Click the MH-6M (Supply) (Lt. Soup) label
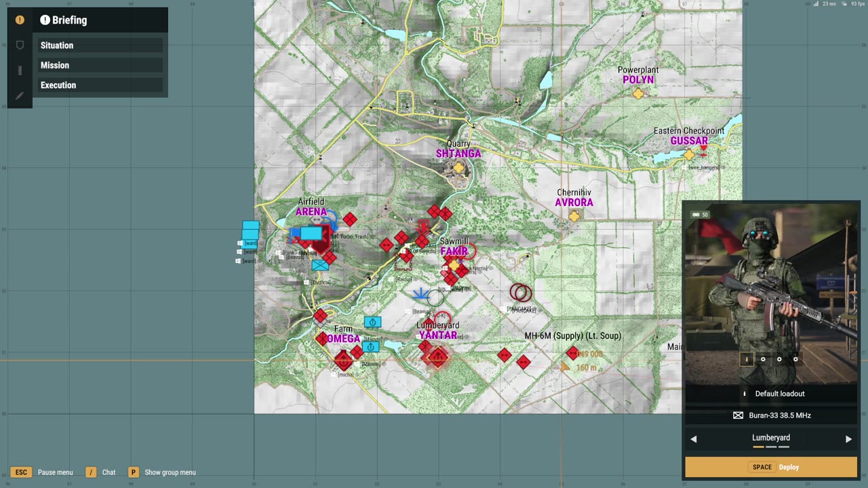This screenshot has height=488, width=868. click(573, 336)
